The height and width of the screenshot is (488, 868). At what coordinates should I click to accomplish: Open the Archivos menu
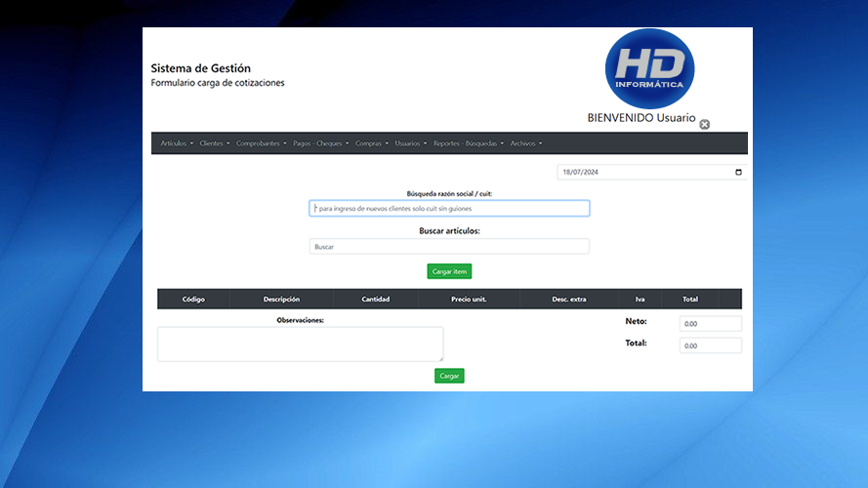525,143
